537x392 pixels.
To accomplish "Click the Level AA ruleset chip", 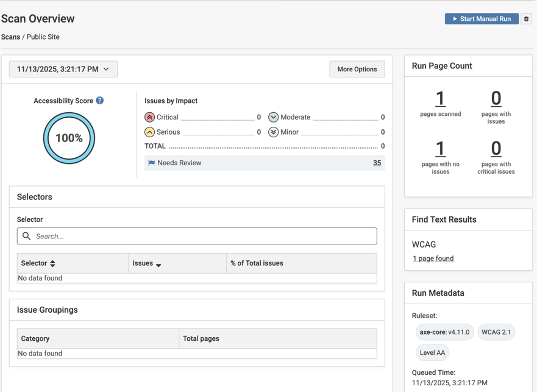I will 432,352.
